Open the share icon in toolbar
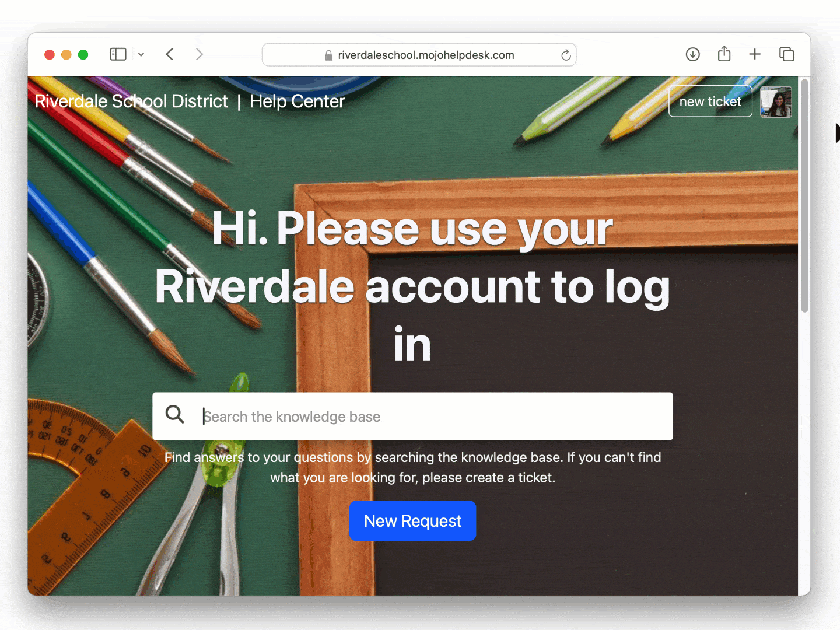This screenshot has height=630, width=840. point(724,54)
